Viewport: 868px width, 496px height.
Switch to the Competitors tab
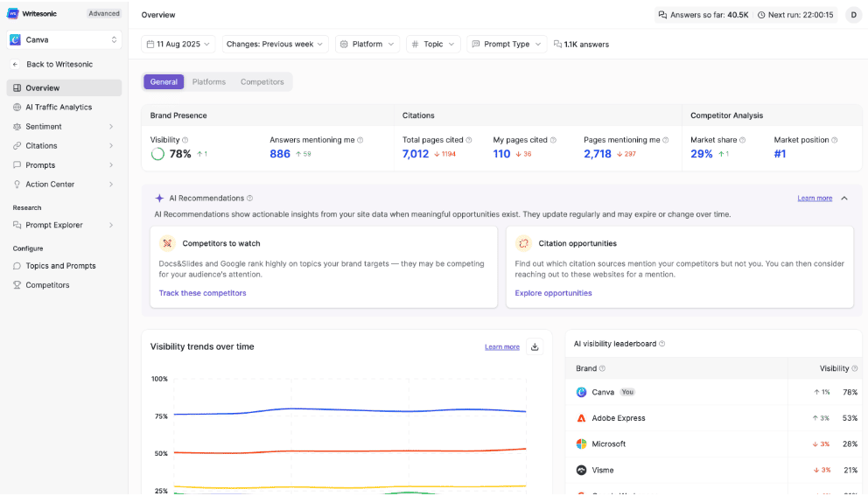262,82
